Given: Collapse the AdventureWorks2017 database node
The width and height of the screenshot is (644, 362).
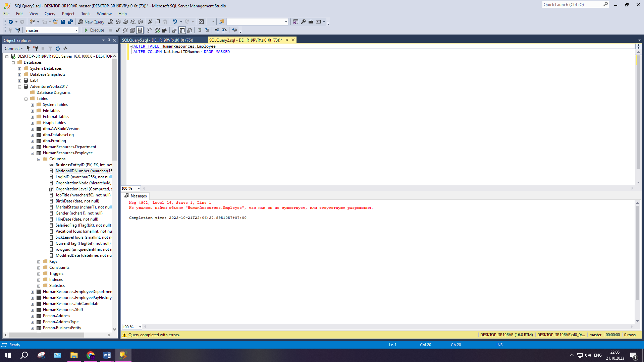Looking at the screenshot, I should click(x=19, y=87).
